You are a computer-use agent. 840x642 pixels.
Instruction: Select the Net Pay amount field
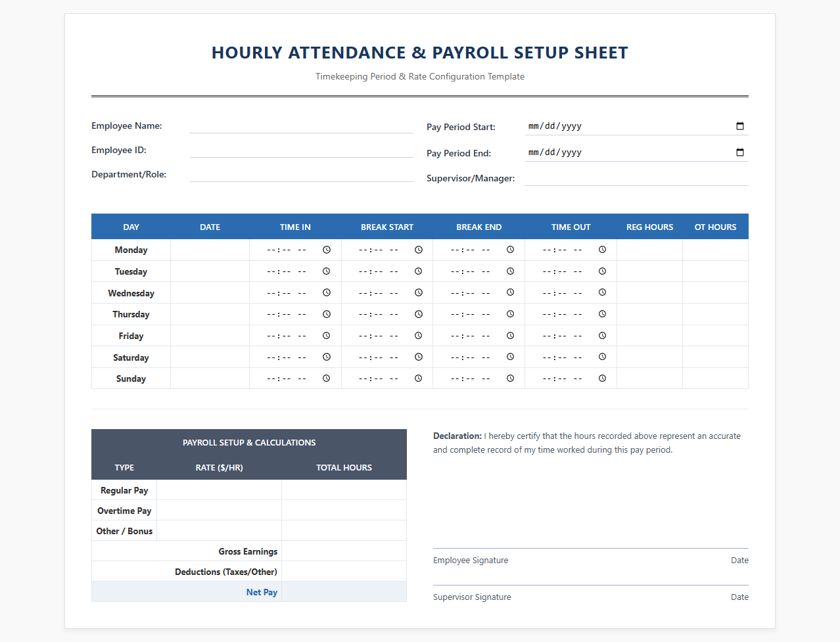[344, 592]
